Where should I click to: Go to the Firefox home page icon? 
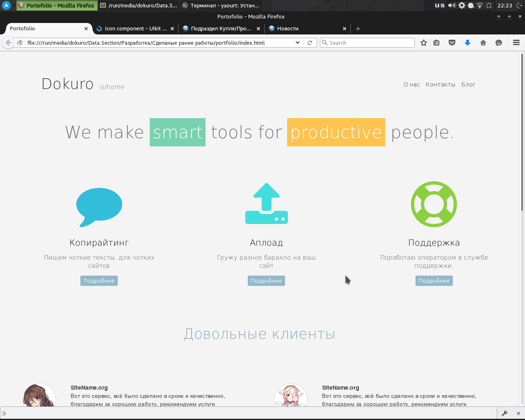(483, 43)
